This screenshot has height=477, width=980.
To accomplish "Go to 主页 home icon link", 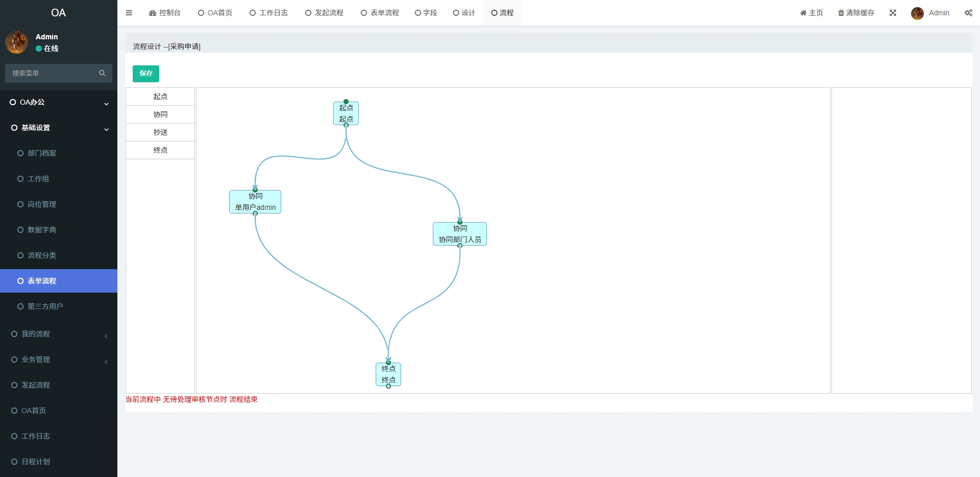I will 811,13.
